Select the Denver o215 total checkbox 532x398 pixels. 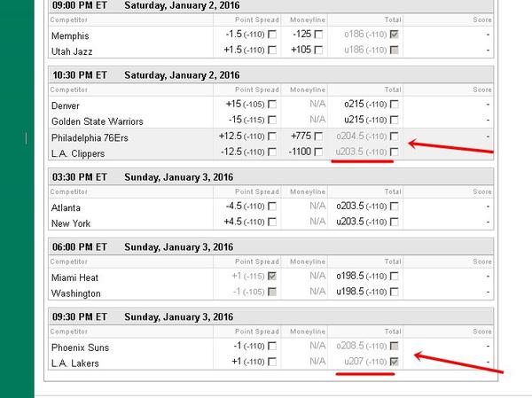(394, 104)
